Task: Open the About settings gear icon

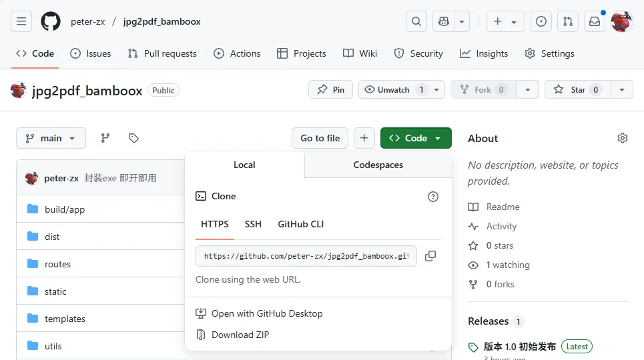Action: (x=623, y=138)
